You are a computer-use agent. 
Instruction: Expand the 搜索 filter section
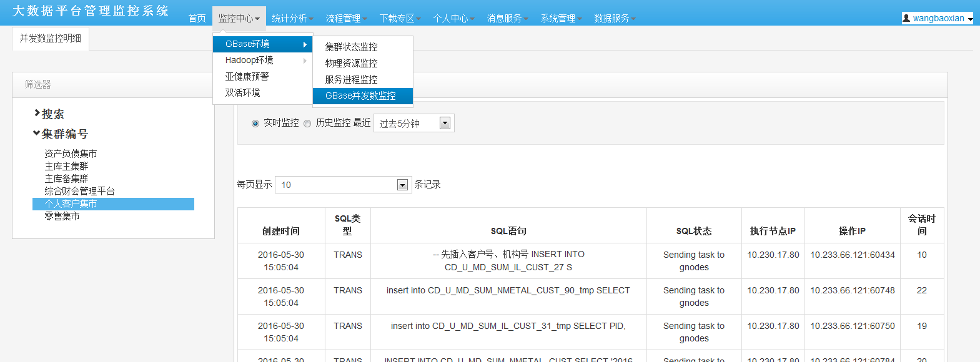(49, 114)
